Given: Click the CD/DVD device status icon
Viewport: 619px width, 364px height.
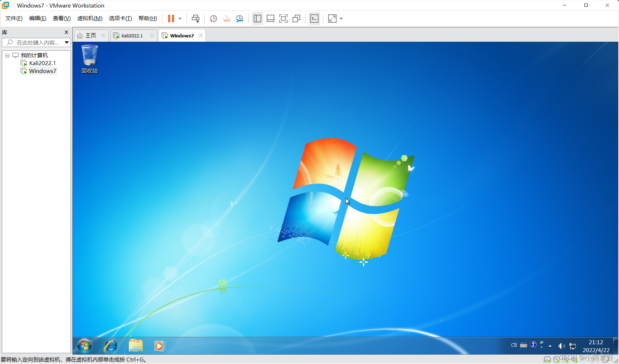Looking at the screenshot, I should [556, 359].
